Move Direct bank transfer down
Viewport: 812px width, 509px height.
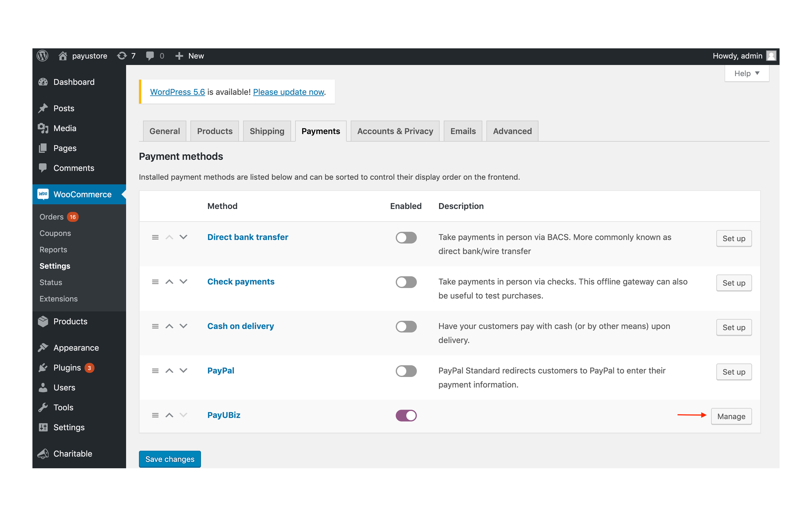point(183,237)
